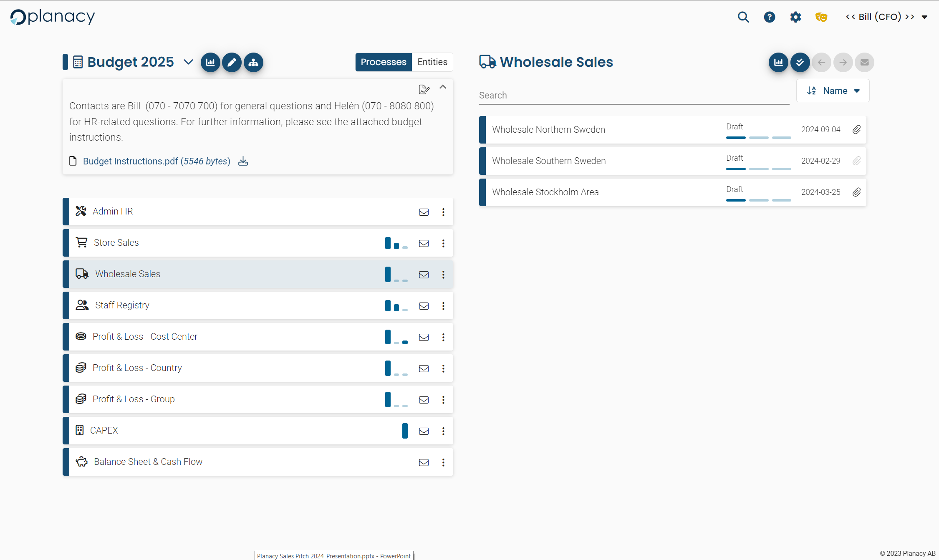Click envelope icon on Admin HR row
The height and width of the screenshot is (560, 939).
(424, 212)
